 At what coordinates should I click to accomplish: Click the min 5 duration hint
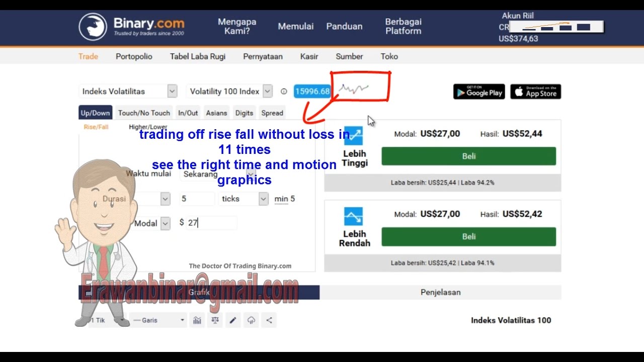tap(285, 199)
